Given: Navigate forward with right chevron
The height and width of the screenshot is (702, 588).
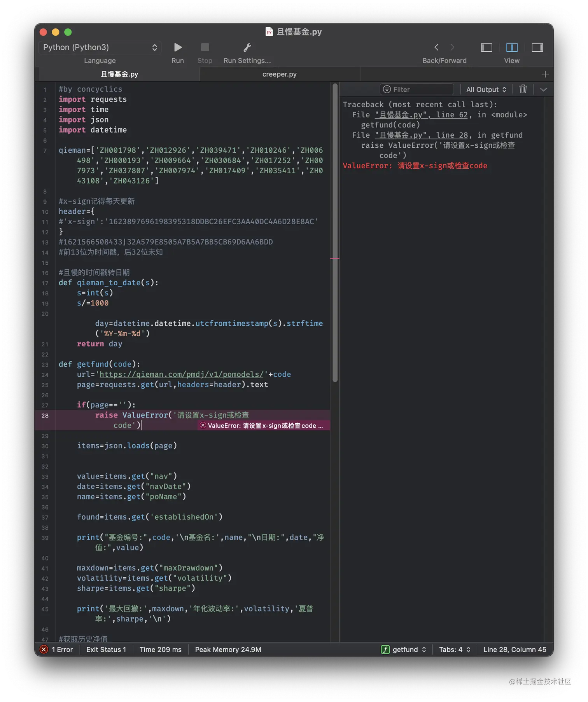Looking at the screenshot, I should click(452, 47).
